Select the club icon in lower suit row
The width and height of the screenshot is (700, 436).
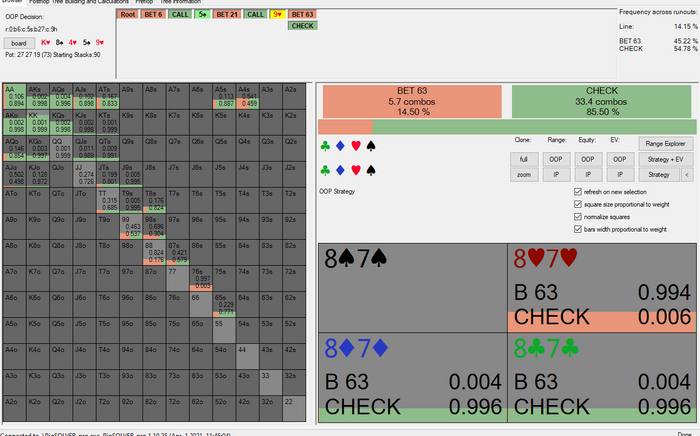pos(325,170)
